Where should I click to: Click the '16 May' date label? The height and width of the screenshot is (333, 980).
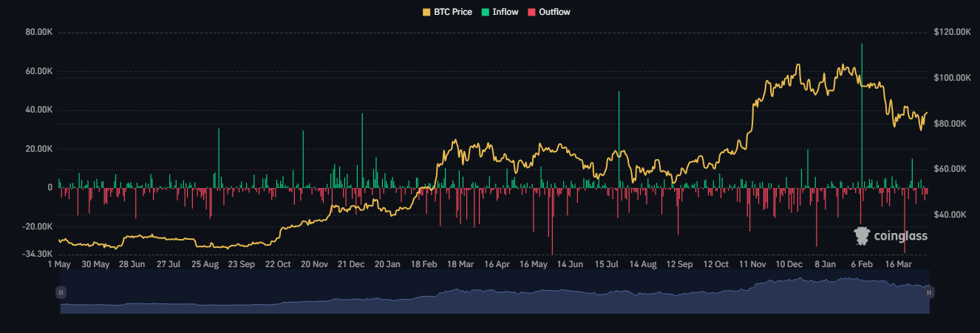point(534,264)
